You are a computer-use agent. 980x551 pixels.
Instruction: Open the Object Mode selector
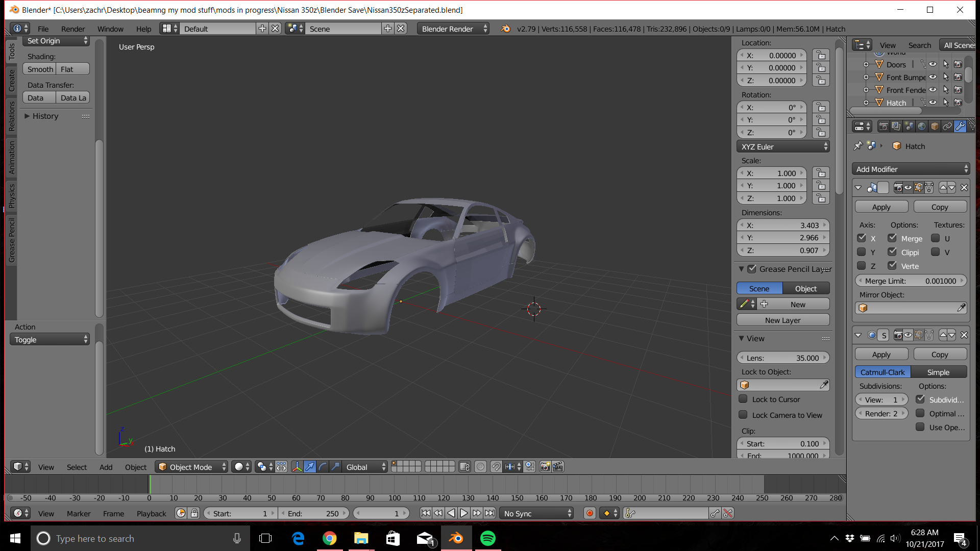click(x=191, y=467)
